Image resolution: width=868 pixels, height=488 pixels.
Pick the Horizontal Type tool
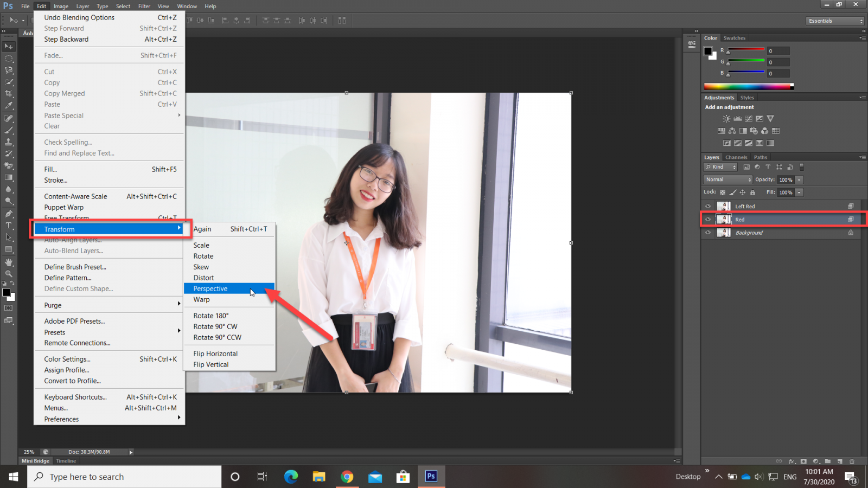(9, 226)
